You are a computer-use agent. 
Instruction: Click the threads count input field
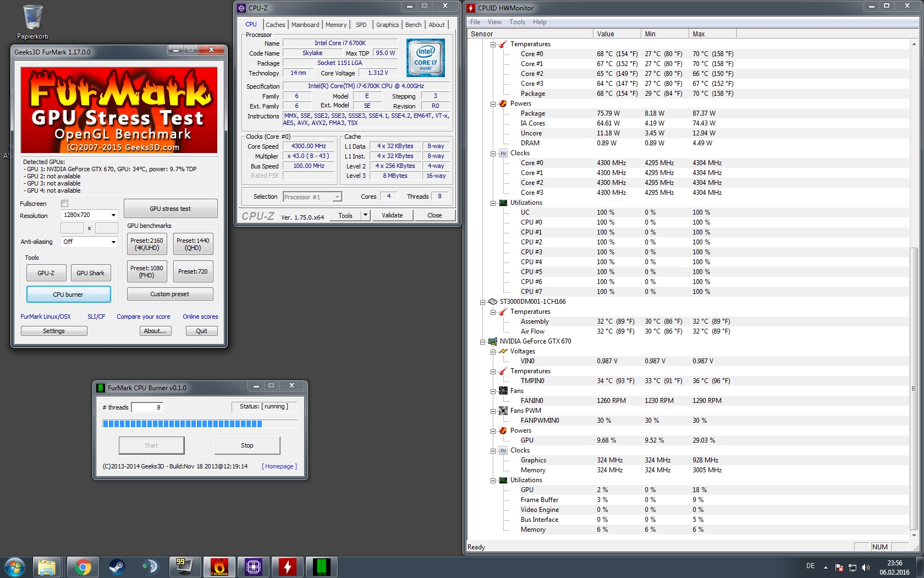click(147, 407)
